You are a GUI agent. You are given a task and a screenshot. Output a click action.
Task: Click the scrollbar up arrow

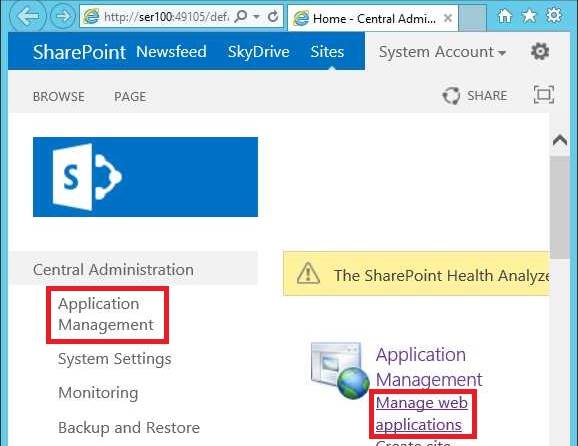coord(560,140)
